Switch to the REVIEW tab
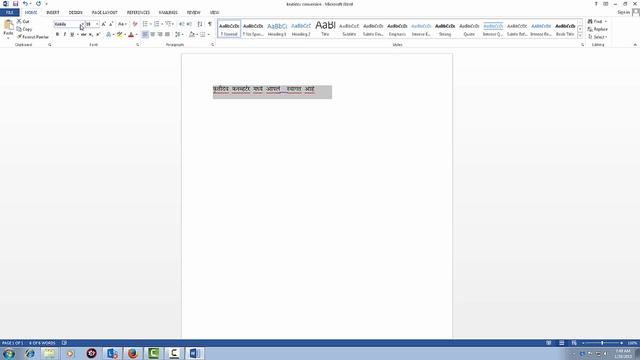This screenshot has height=360, width=640. 193,13
